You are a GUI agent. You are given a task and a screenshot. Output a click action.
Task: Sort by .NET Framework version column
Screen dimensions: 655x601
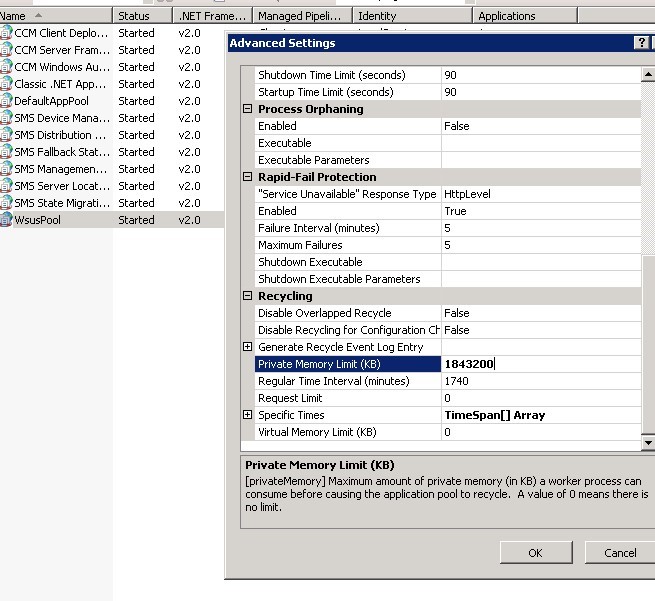coord(212,16)
